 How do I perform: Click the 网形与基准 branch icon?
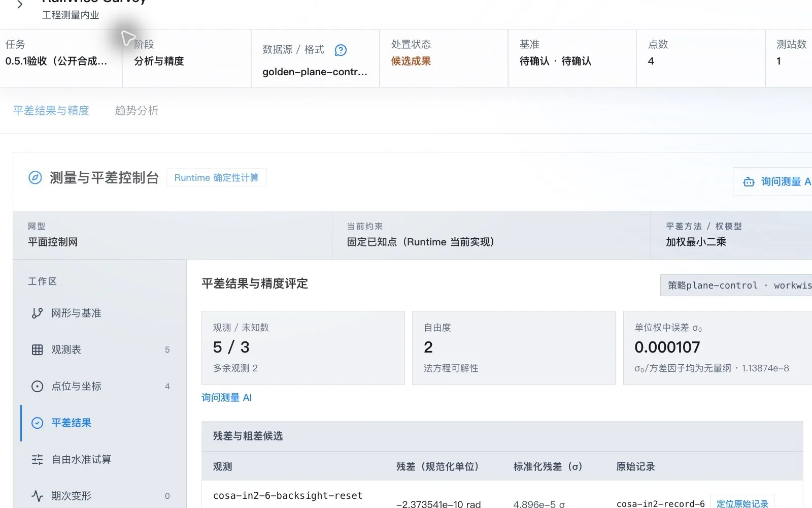tap(37, 313)
